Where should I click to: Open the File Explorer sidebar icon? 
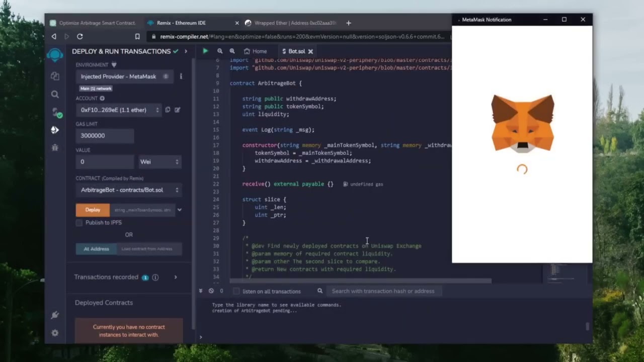pyautogui.click(x=55, y=76)
